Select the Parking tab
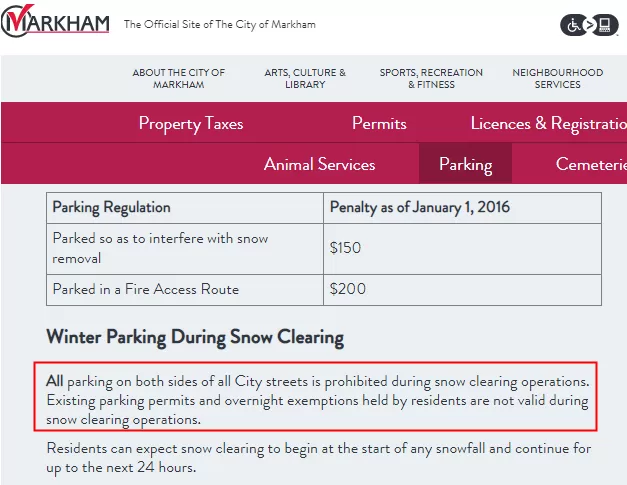627x485 pixels. click(465, 164)
